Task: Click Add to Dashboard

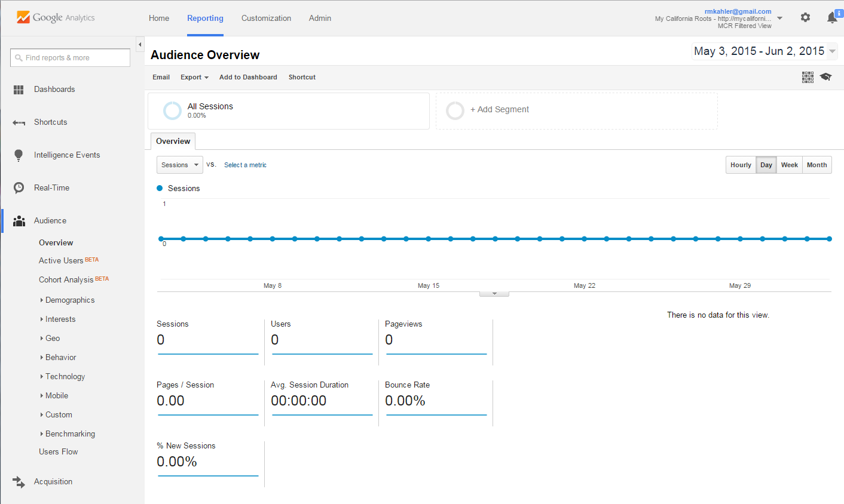Action: tap(248, 77)
